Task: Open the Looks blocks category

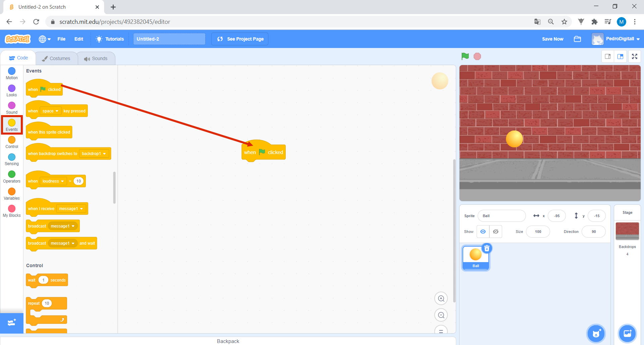Action: coord(12,91)
